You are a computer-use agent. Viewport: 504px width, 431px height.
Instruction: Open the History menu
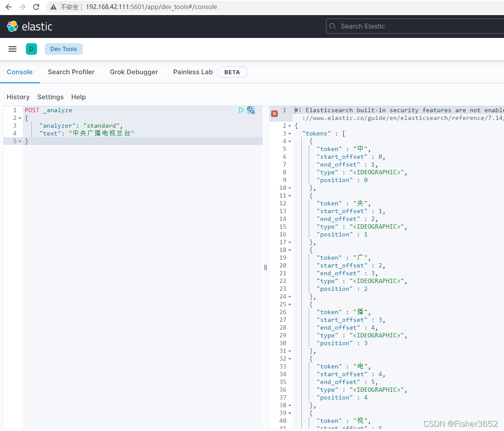[x=18, y=97]
